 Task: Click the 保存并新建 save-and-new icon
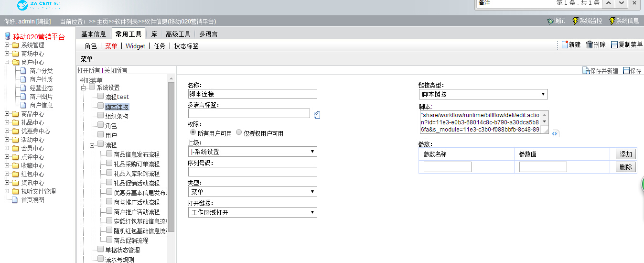(586, 71)
